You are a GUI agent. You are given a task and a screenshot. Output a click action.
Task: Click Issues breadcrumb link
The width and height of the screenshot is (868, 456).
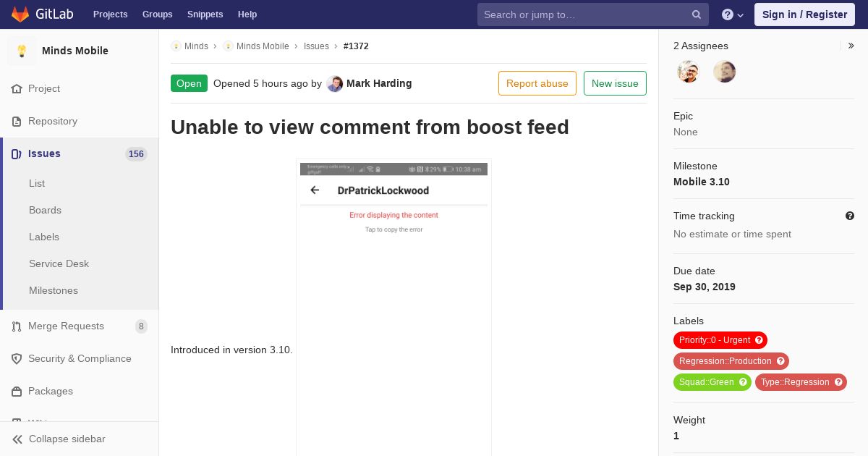[316, 46]
